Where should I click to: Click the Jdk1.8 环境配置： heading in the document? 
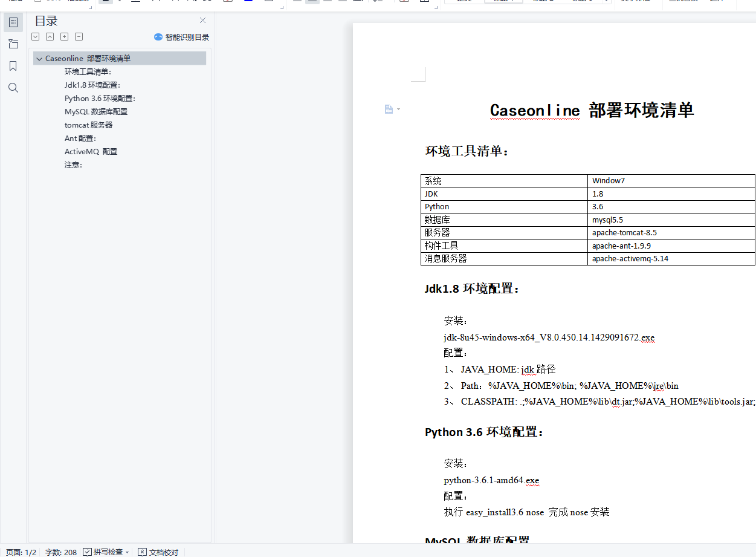pos(472,289)
